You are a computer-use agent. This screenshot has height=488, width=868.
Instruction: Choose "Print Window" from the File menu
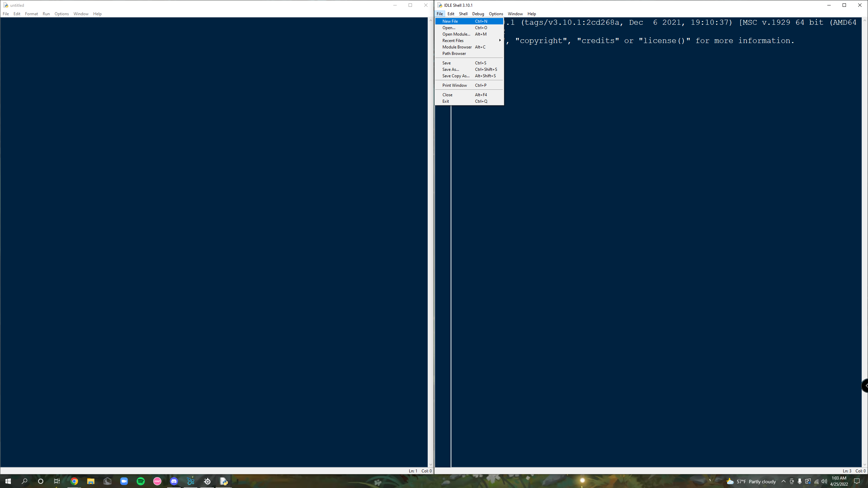pyautogui.click(x=454, y=85)
